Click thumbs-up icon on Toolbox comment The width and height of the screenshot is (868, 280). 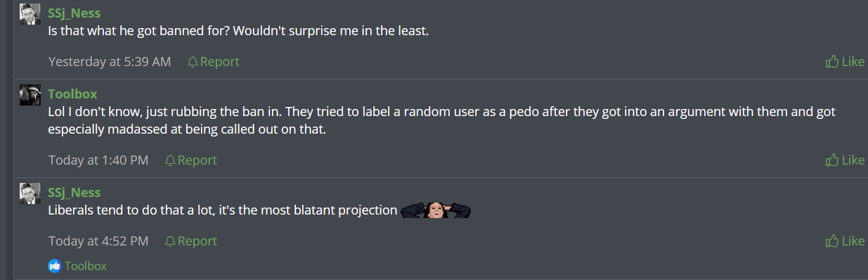[x=832, y=160]
